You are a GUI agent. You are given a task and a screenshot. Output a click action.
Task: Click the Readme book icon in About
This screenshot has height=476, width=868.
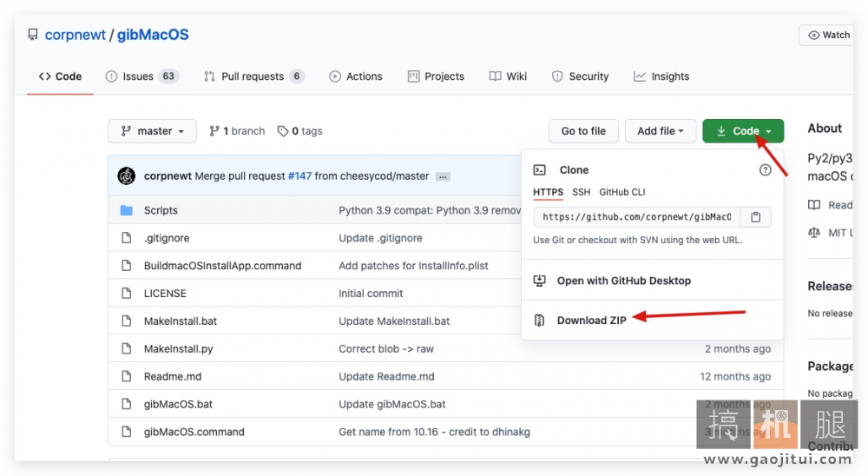pos(814,205)
